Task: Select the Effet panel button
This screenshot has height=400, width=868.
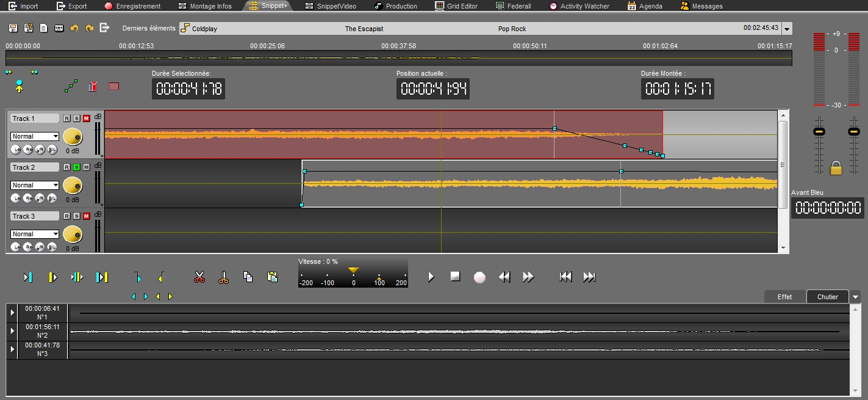Action: point(784,297)
